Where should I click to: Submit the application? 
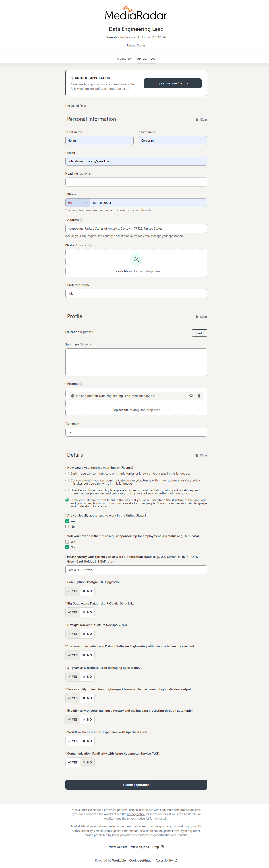tap(136, 785)
